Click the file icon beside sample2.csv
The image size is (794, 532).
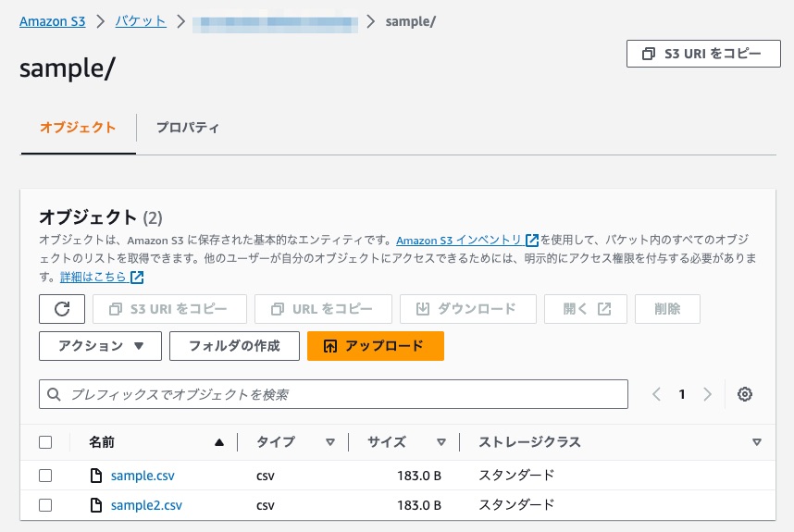pos(95,504)
